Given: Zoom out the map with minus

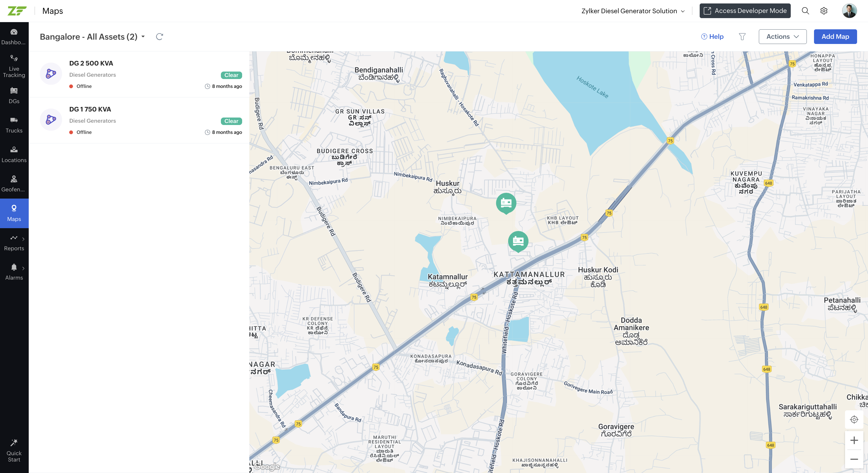Looking at the screenshot, I should 854,459.
